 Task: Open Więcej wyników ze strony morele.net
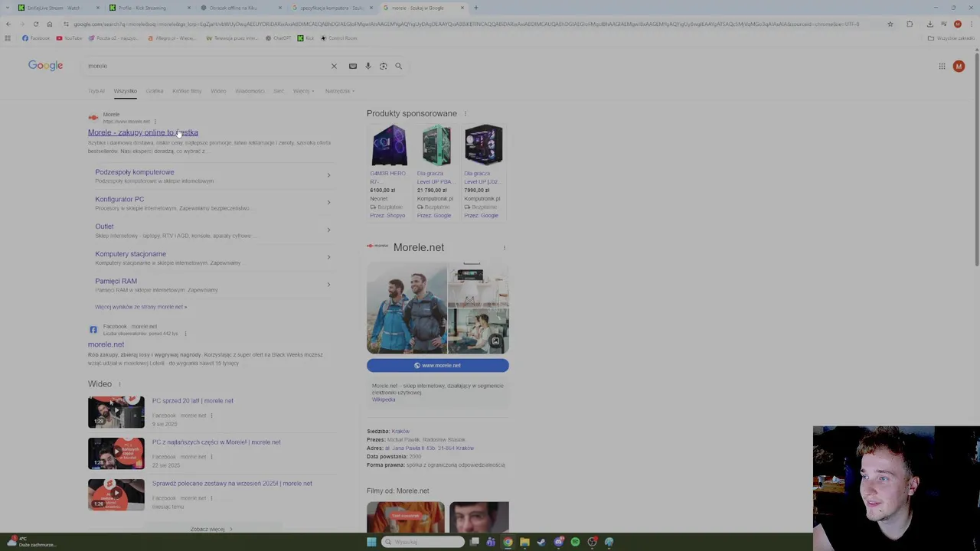[141, 307]
